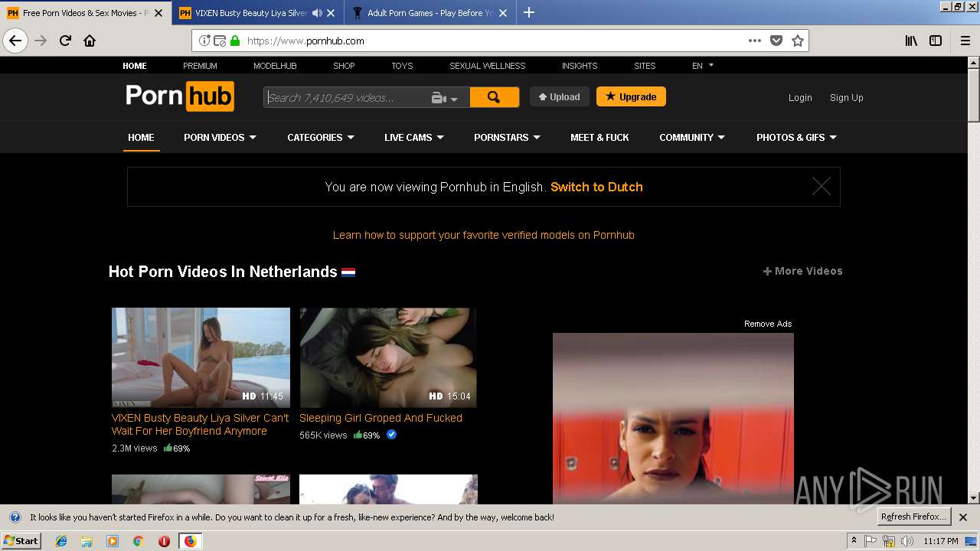Click the Login link
This screenshot has width=980, height=551.
[x=800, y=98]
